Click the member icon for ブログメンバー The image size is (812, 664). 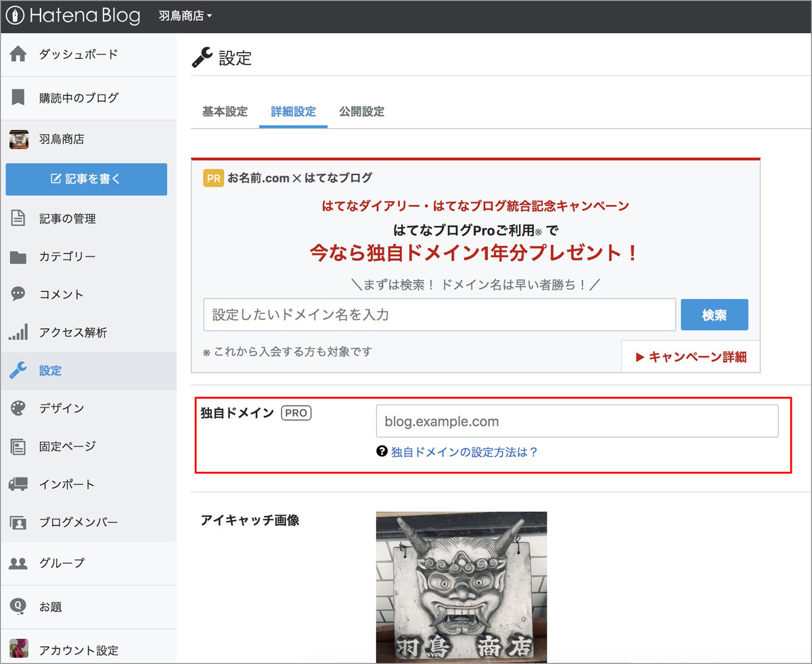tap(18, 522)
